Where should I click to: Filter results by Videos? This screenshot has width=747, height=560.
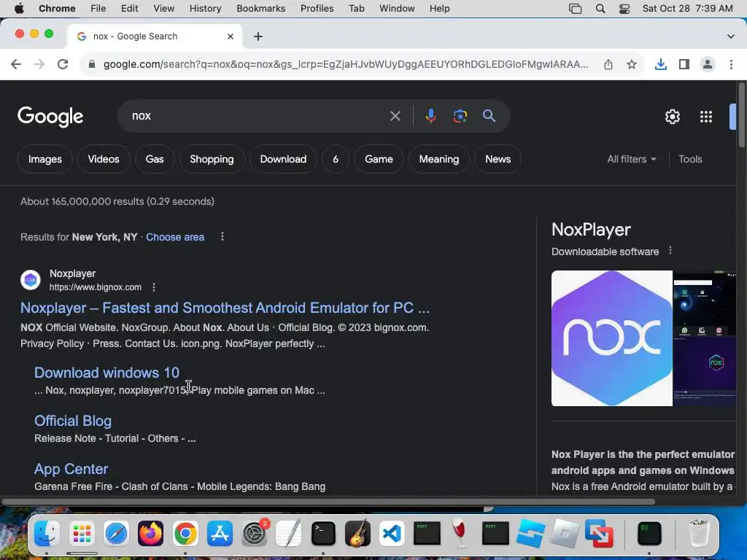pos(104,159)
